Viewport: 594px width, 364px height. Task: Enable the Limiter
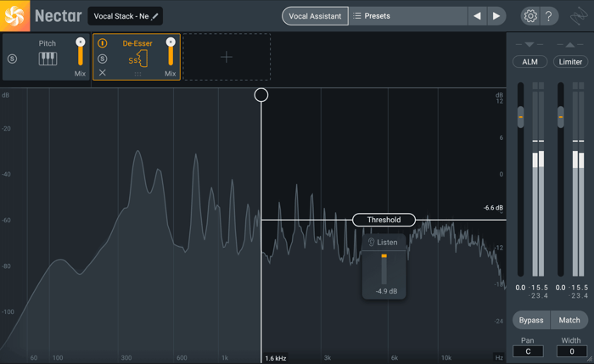(x=570, y=62)
